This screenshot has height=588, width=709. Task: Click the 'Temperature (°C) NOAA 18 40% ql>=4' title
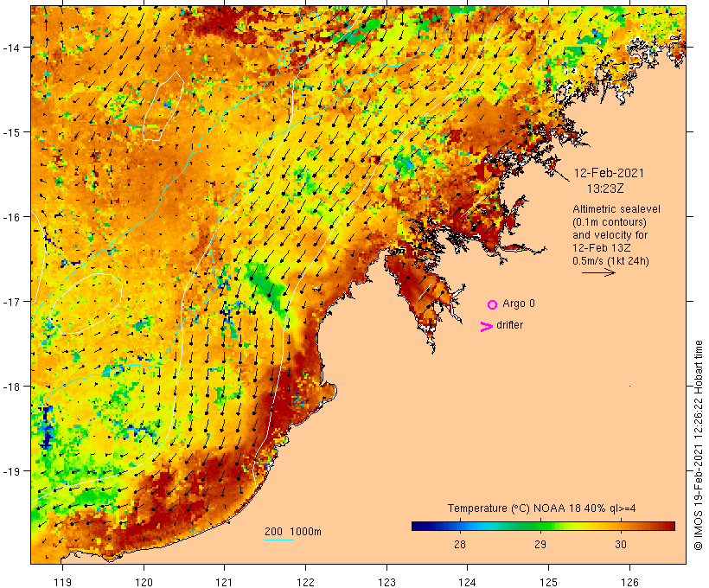point(542,508)
